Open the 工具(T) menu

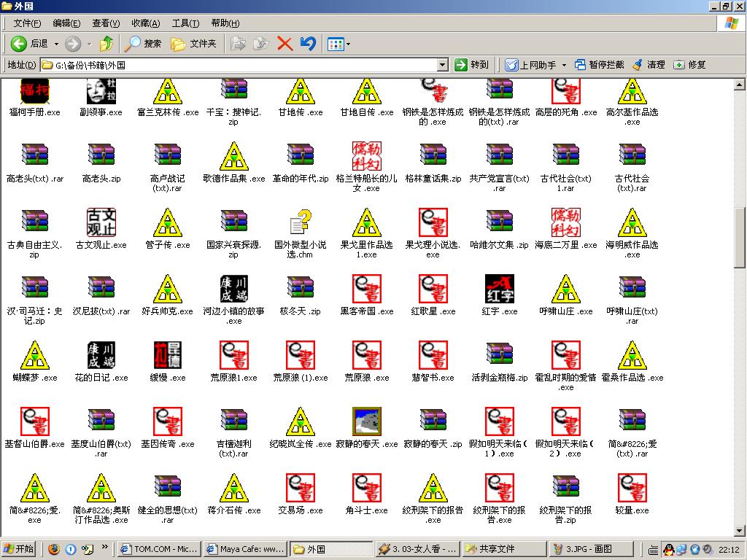[x=185, y=23]
